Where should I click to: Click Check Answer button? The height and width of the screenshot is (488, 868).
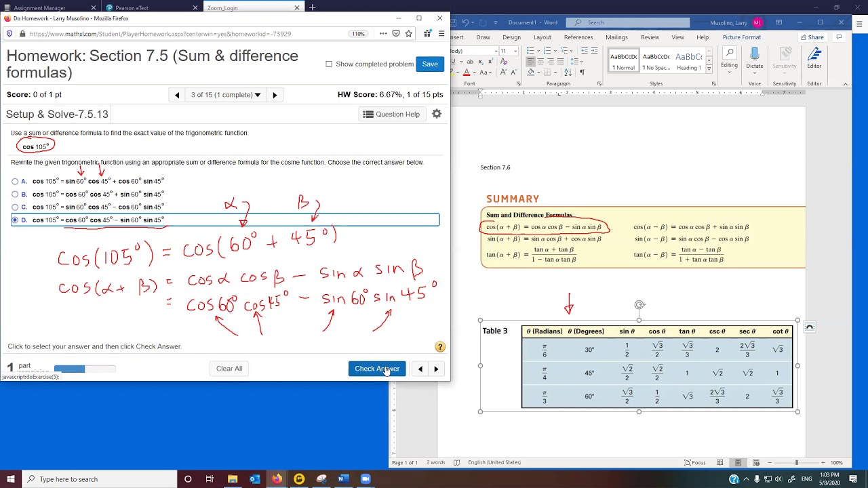[377, 369]
